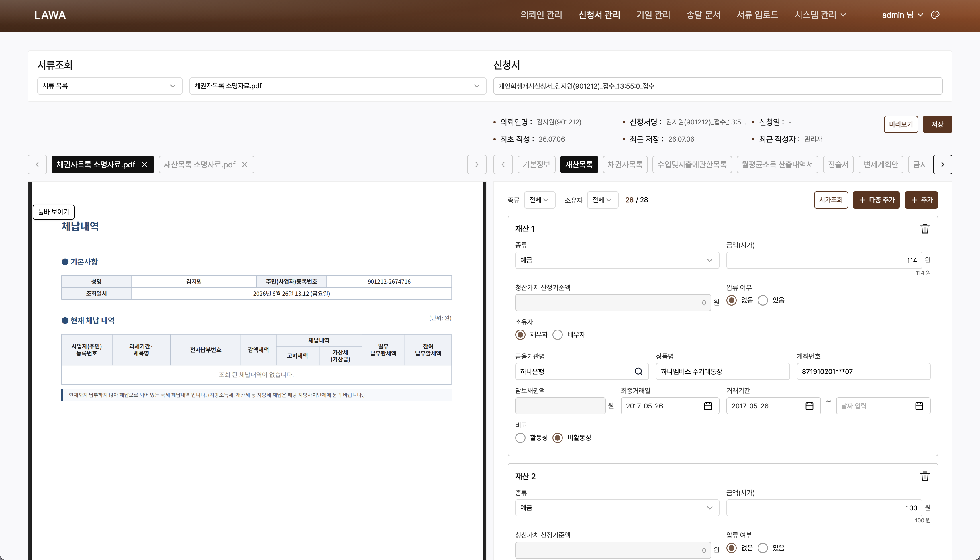Open 재산 1 종류 예금 dropdown
Screen dimensions: 980x560
coord(617,261)
